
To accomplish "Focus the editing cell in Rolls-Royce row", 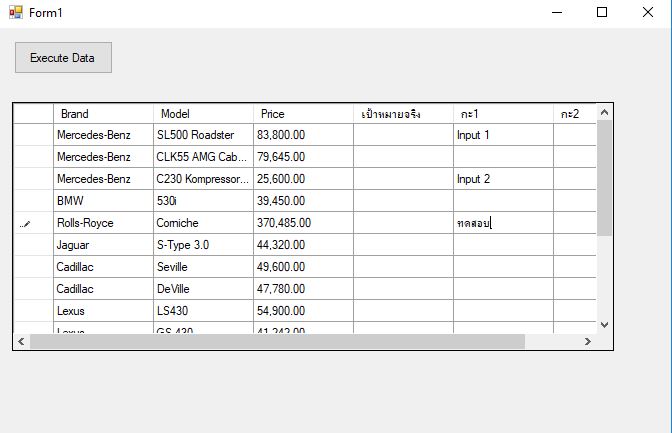I will coord(503,223).
